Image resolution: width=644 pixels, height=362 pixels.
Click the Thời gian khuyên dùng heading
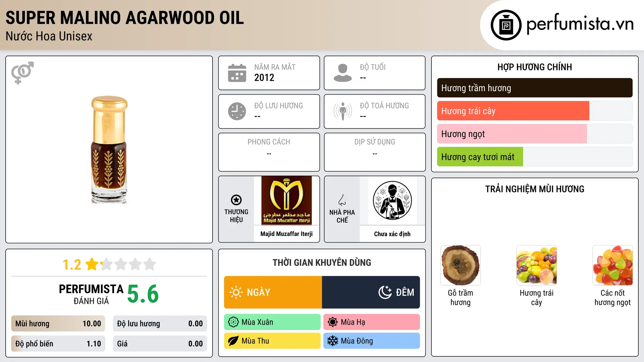point(322,262)
